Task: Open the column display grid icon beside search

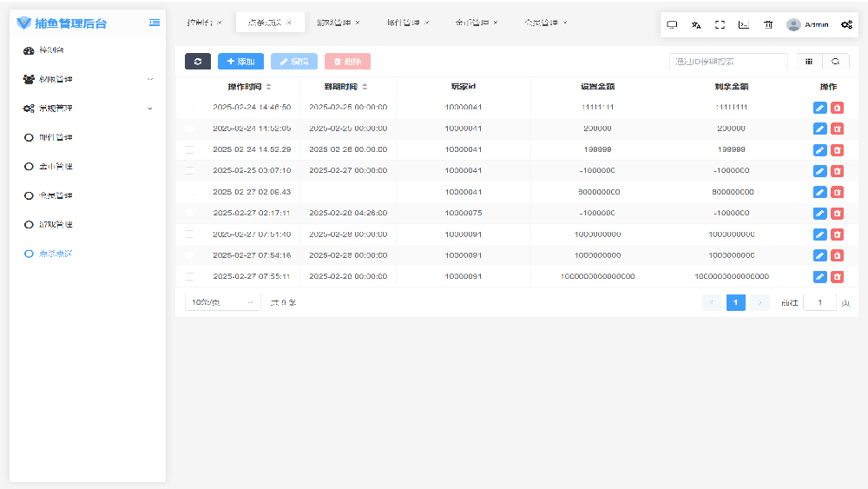Action: tap(809, 62)
